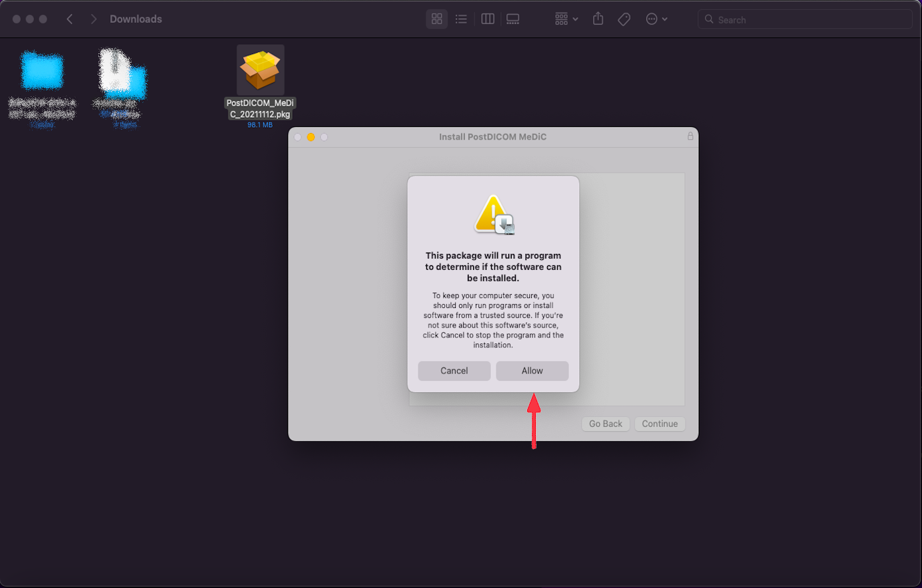The width and height of the screenshot is (922, 588).
Task: Switch to column view
Action: click(487, 19)
